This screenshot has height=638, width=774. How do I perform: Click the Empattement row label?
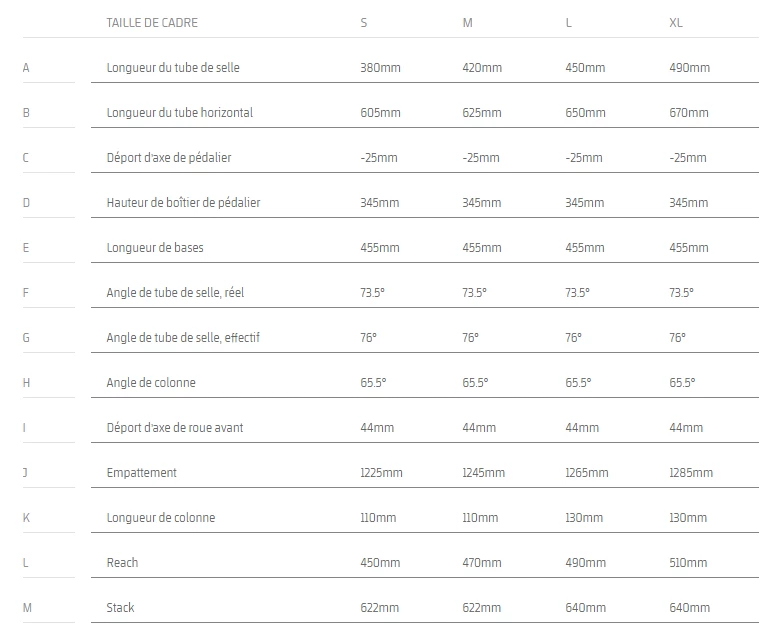(141, 473)
